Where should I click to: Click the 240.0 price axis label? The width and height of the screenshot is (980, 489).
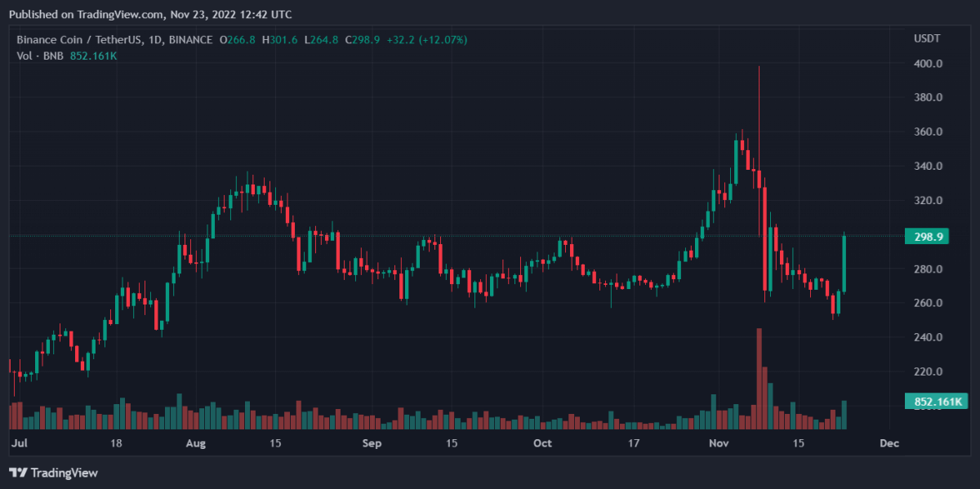coord(930,338)
